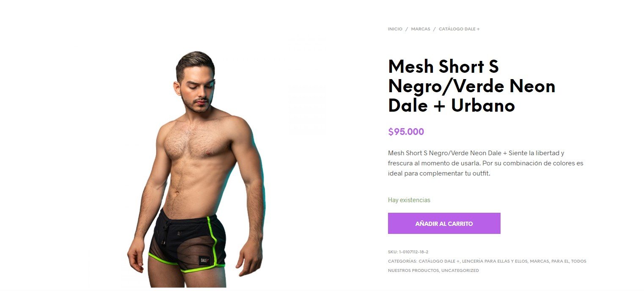This screenshot has width=644, height=291.
Task: Open Lencería Para Ellas y Ellos category
Action: click(x=495, y=261)
